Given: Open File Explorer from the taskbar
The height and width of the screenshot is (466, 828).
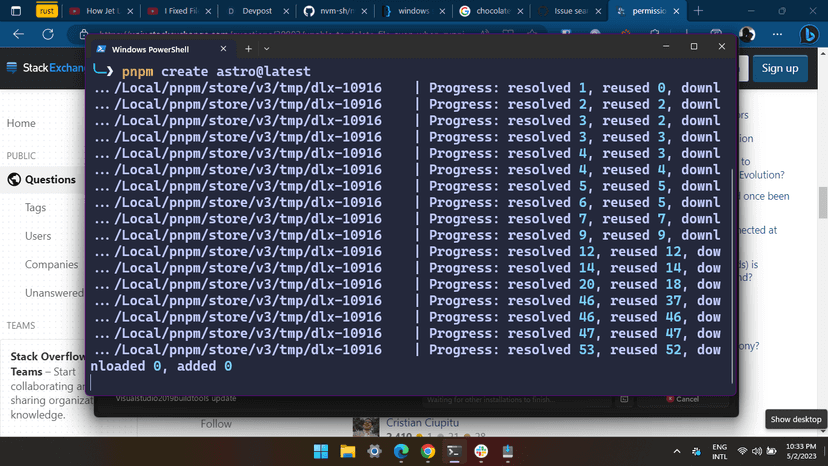Looking at the screenshot, I should 347,451.
